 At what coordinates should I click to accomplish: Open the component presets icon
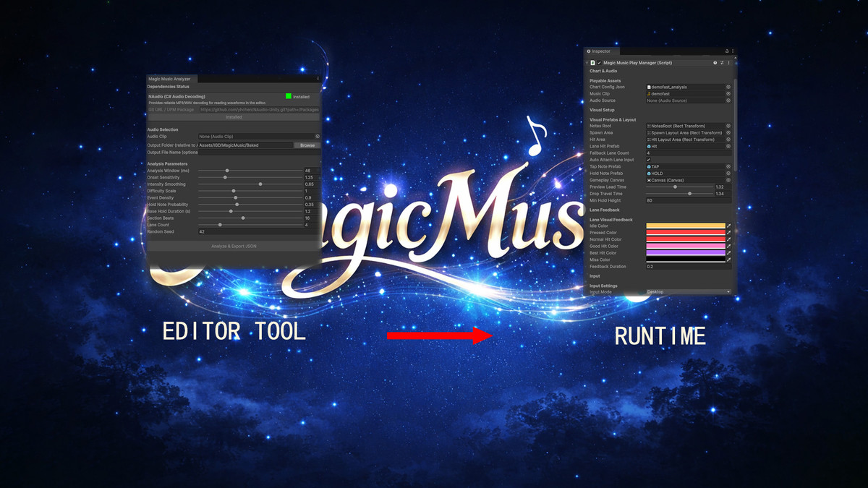722,63
